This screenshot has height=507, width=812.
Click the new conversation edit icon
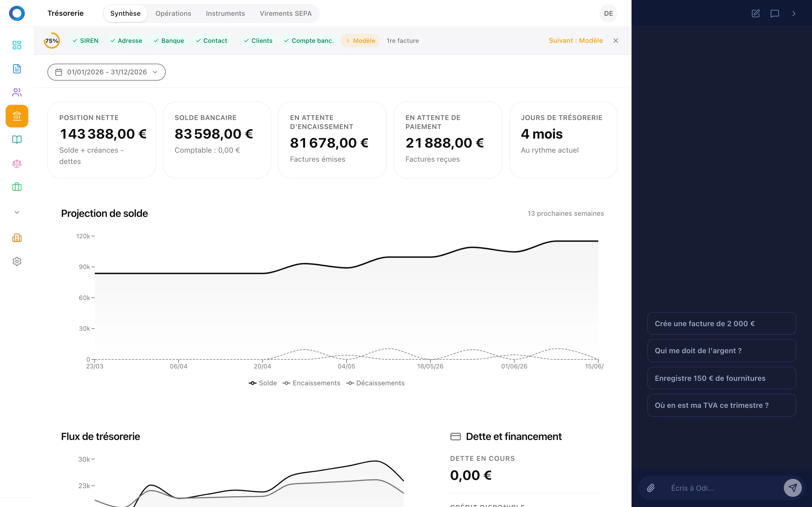[x=756, y=14]
